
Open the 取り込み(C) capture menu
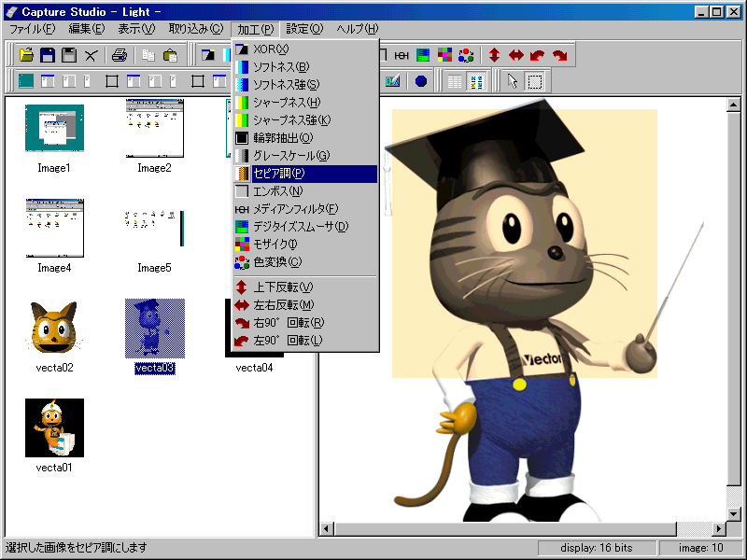[x=196, y=29]
